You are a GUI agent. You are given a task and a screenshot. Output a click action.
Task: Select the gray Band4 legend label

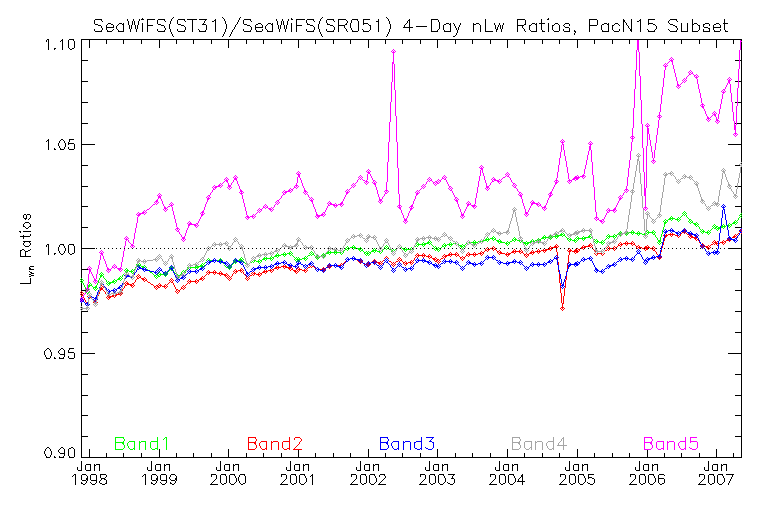click(x=539, y=444)
